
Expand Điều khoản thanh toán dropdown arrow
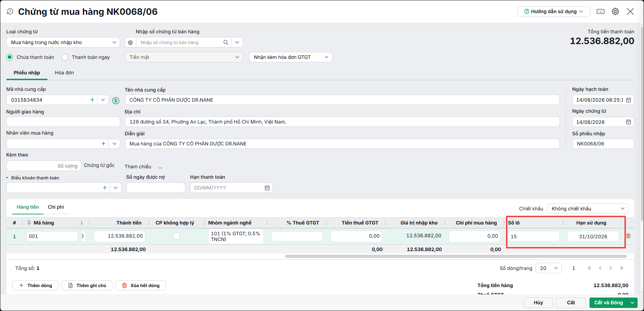tap(116, 188)
